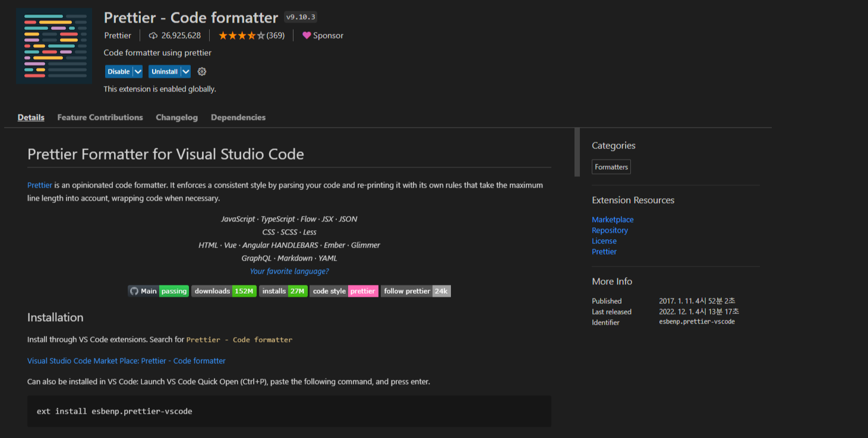Click Your favorite language? link

289,271
